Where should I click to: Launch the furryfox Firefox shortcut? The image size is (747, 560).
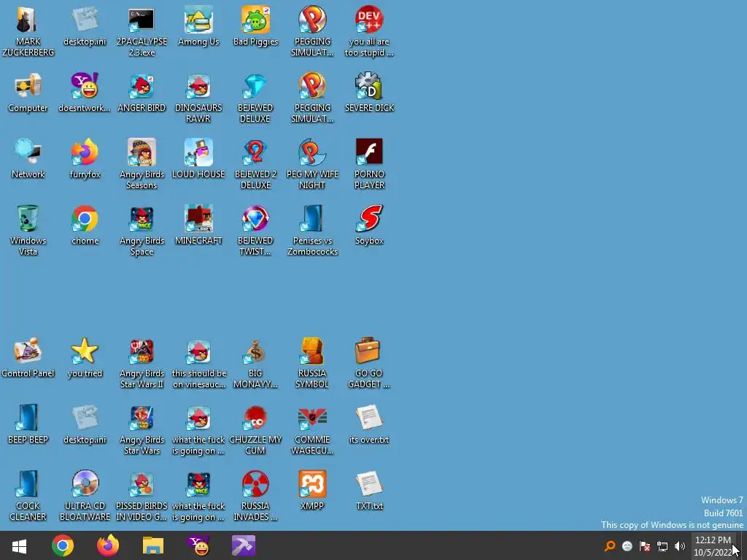pos(85,153)
